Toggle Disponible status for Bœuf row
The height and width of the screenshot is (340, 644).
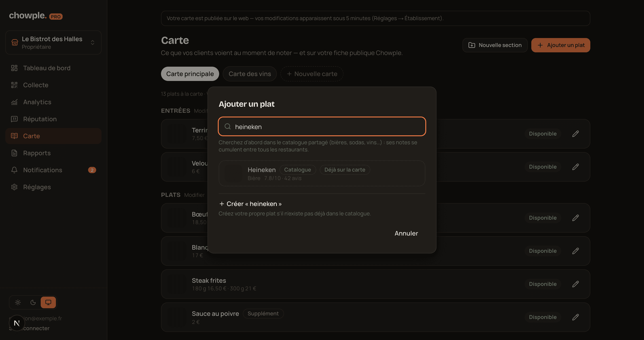tap(543, 218)
